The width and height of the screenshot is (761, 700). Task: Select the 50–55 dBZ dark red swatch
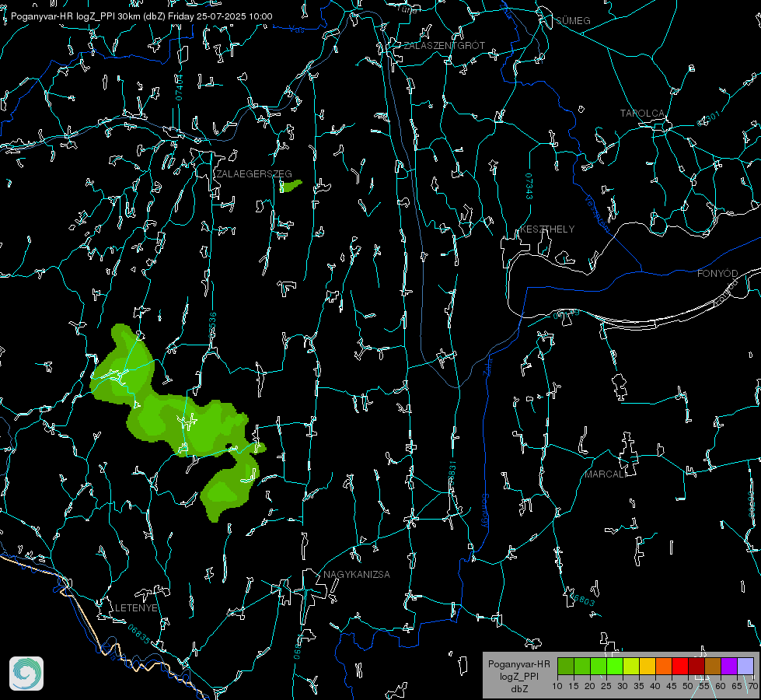(x=697, y=666)
